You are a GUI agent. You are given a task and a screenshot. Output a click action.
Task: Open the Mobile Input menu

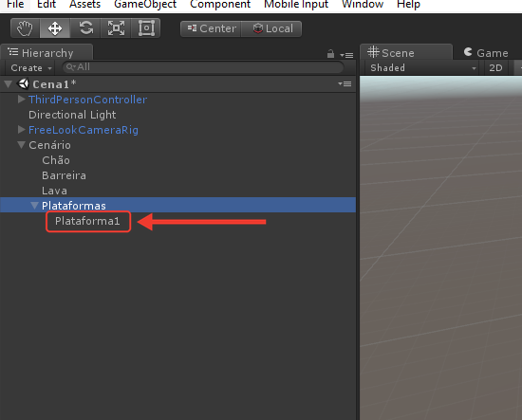click(x=296, y=5)
